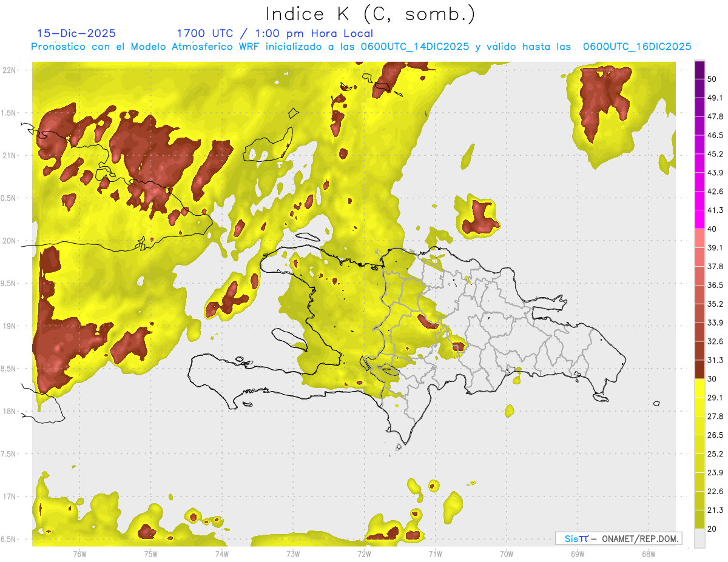Image resolution: width=728 pixels, height=562 pixels.
Task: Click the "47.8" color scale label
Action: 715,116
